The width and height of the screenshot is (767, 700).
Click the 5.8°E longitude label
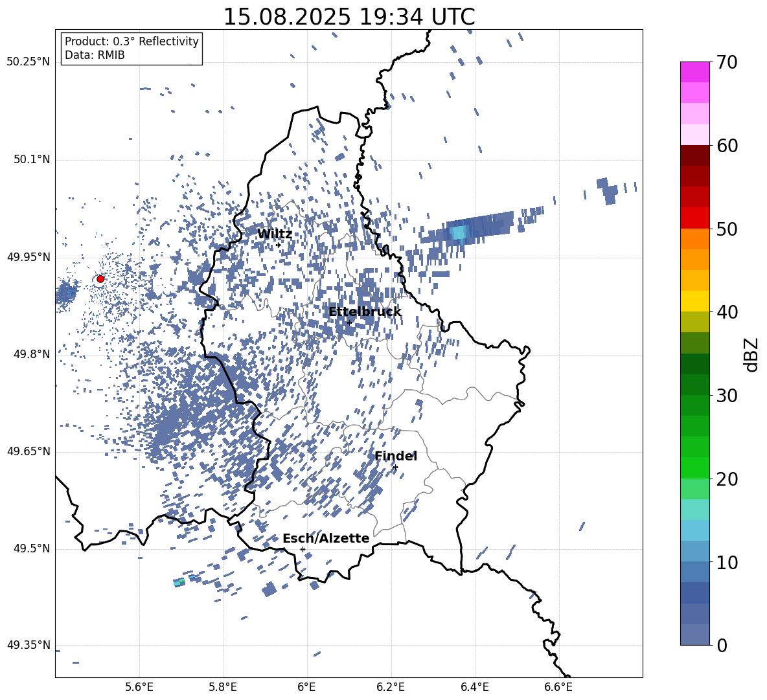coord(223,687)
